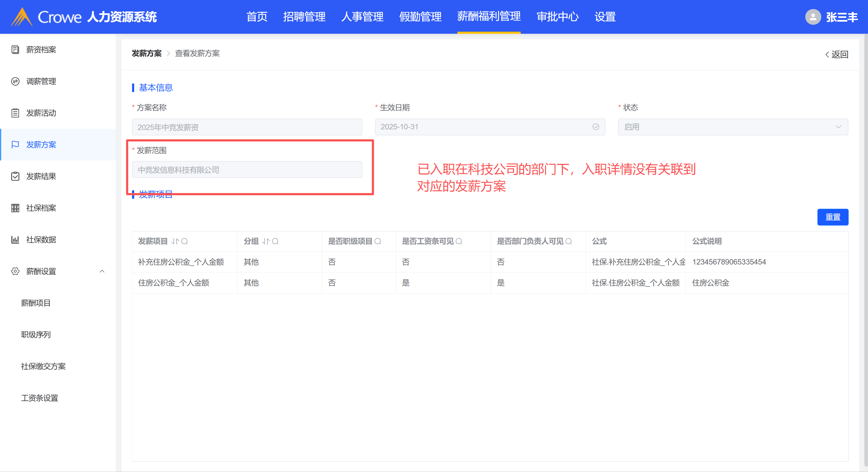Open the 状态 dropdown

(x=733, y=127)
